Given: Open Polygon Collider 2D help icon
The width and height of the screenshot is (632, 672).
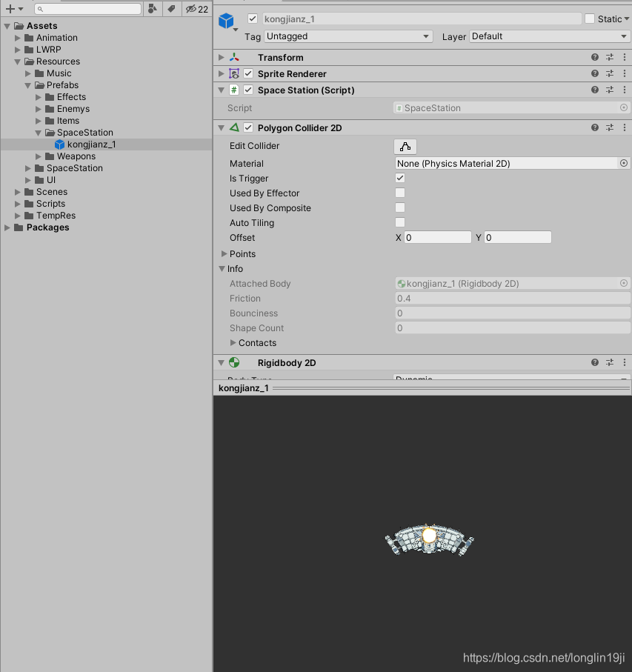Looking at the screenshot, I should pos(595,127).
